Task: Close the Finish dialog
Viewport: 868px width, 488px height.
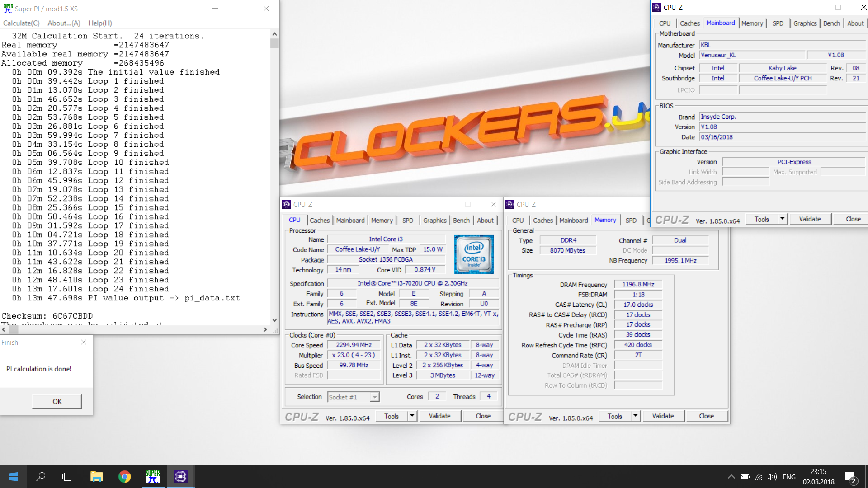Action: [84, 342]
